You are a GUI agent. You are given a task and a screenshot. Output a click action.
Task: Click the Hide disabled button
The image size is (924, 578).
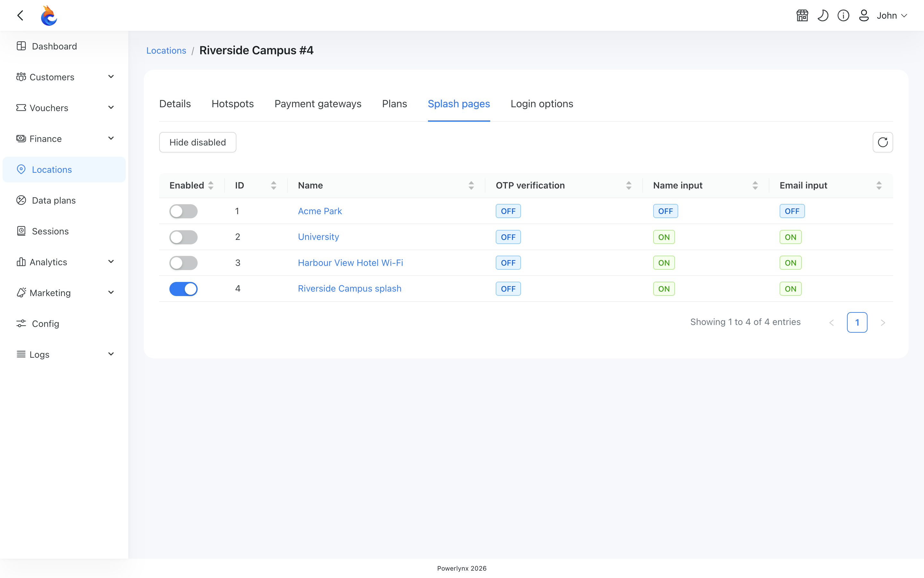tap(197, 142)
